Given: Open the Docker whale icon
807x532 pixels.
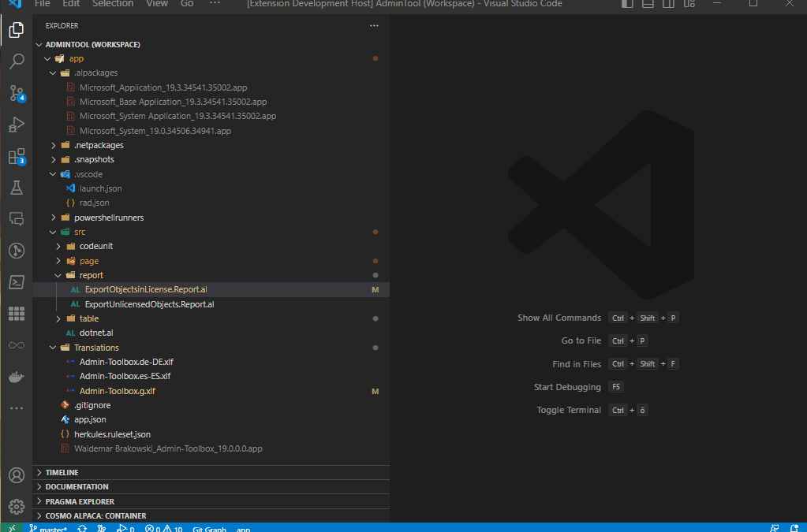Looking at the screenshot, I should pyautogui.click(x=17, y=377).
